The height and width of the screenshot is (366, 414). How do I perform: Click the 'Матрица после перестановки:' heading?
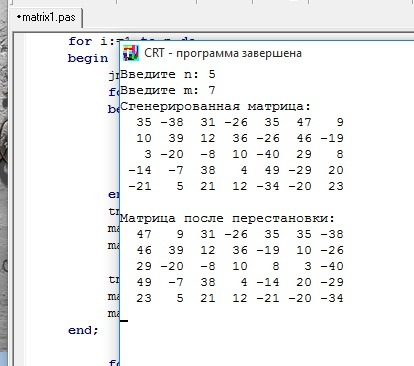(x=227, y=218)
